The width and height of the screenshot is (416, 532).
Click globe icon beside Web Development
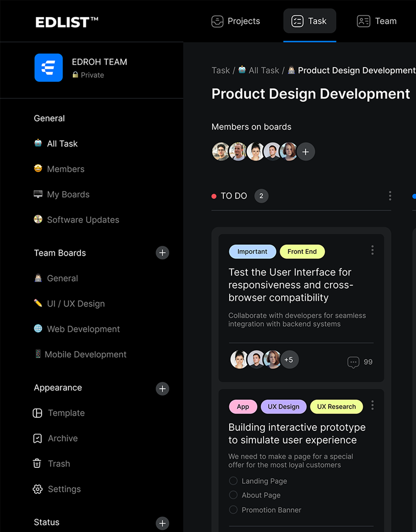38,328
